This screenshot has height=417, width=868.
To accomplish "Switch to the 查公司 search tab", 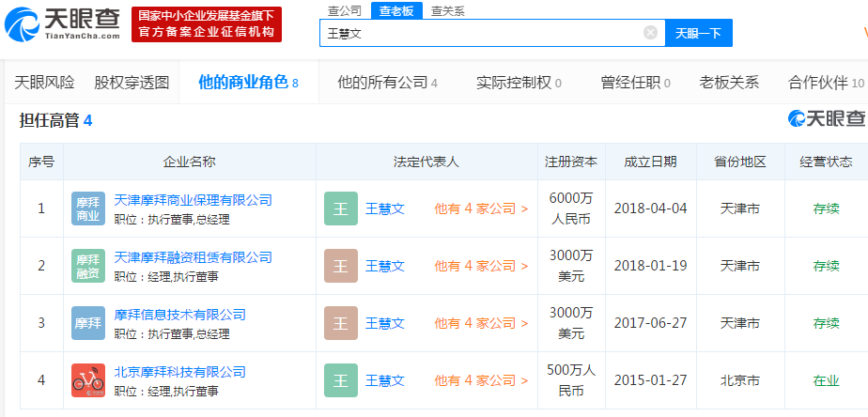I will coord(345,10).
